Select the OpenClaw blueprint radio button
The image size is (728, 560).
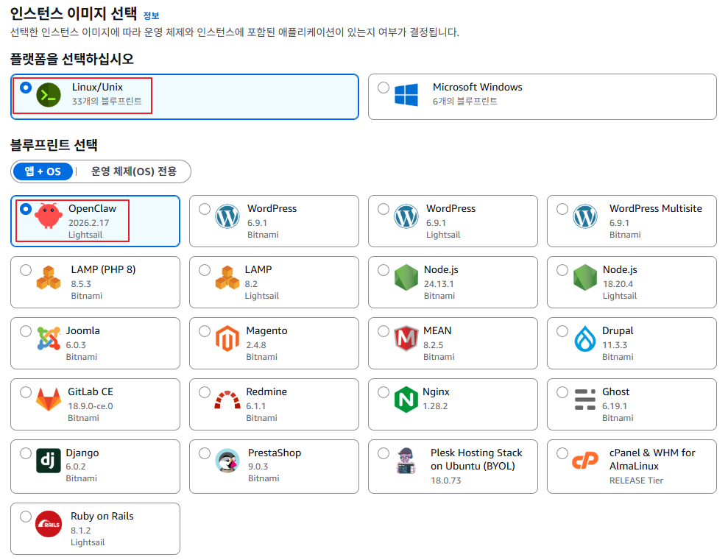[26, 209]
